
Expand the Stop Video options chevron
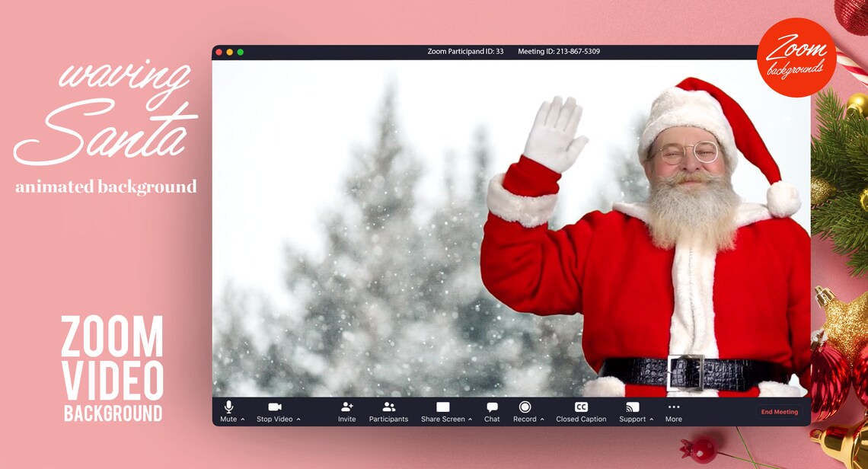tap(298, 419)
